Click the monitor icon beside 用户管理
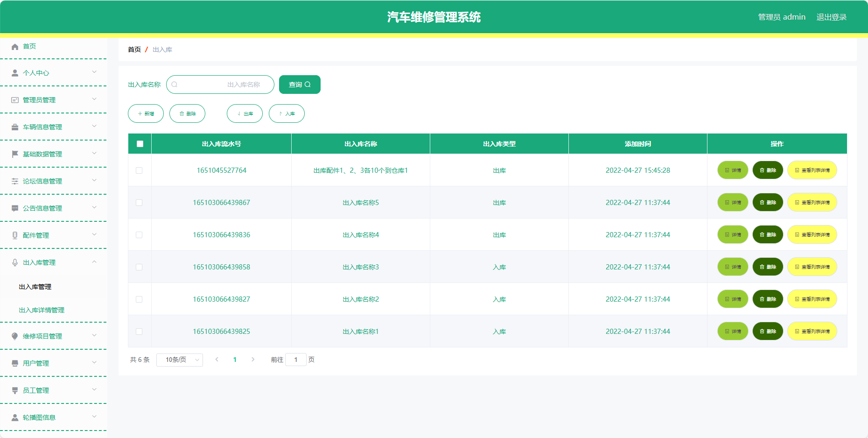Screen dimensions: 868x438 [15, 363]
